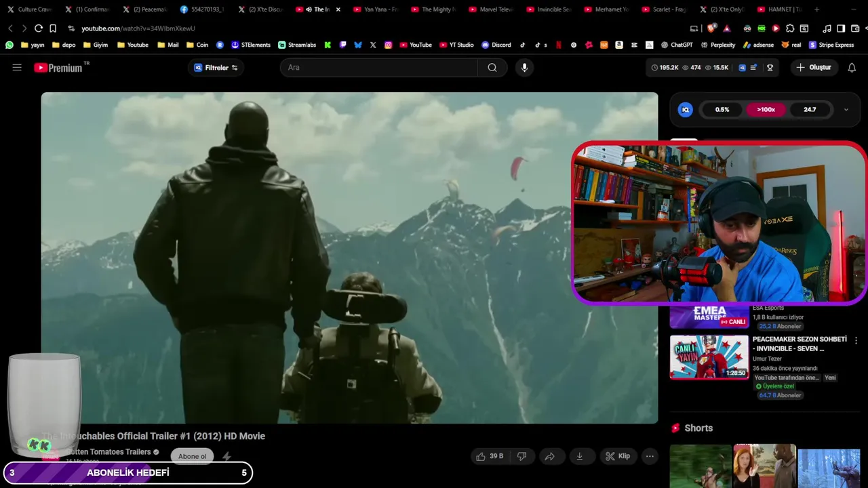The height and width of the screenshot is (488, 868).
Task: Open more actions three-dot menu under video
Action: coord(650,456)
